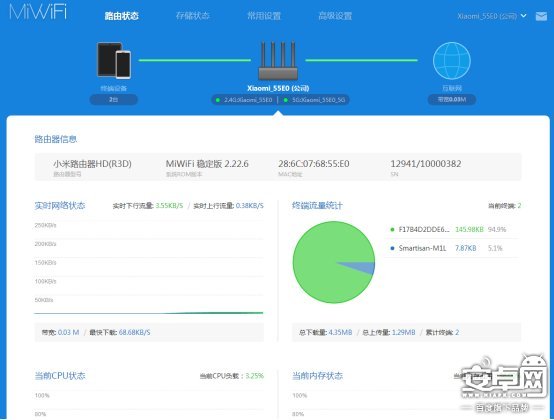Image resolution: width=554 pixels, height=420 pixels.
Task: Click the terminal devices tablet and phone icon
Action: pyautogui.click(x=114, y=60)
